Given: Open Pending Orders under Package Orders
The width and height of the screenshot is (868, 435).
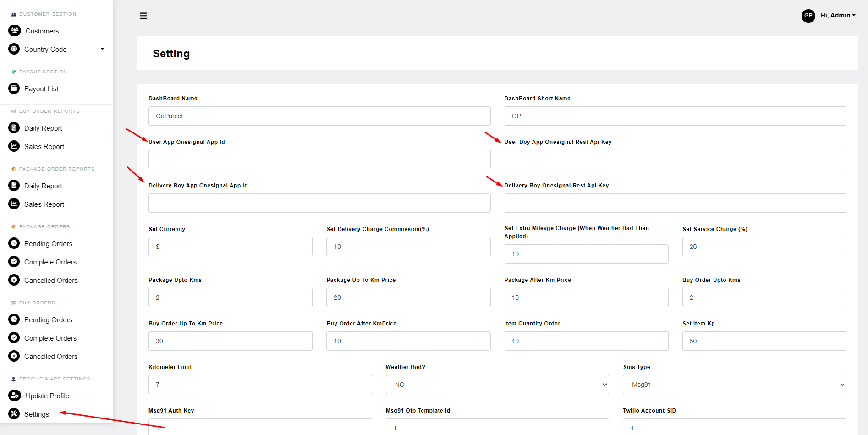Looking at the screenshot, I should pyautogui.click(x=48, y=243).
